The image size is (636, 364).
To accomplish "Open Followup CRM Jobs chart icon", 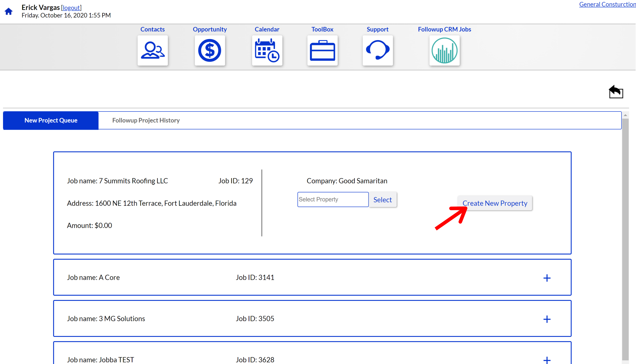I will (x=444, y=50).
